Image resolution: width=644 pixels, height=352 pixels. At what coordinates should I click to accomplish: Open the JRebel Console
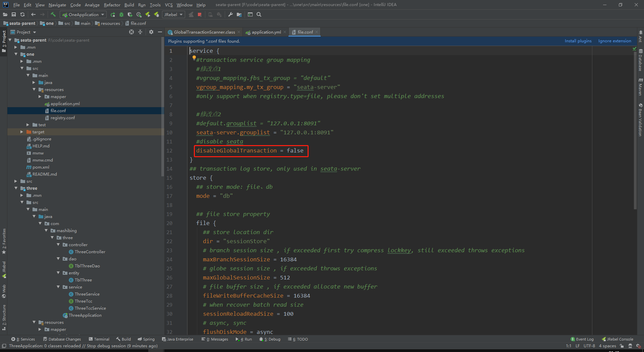click(618, 339)
